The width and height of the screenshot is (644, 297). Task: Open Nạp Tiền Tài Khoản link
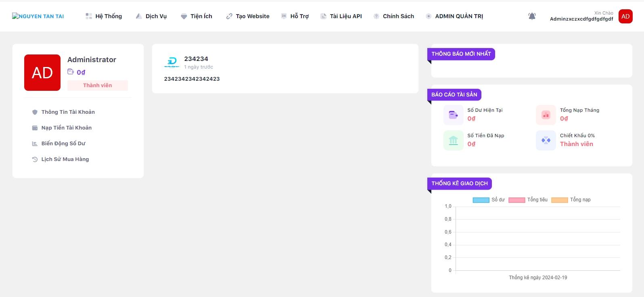[66, 128]
